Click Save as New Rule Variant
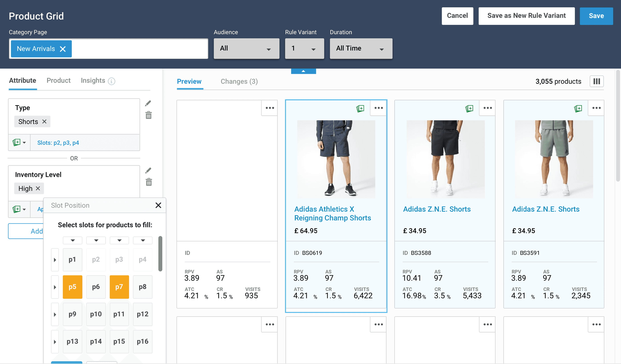The image size is (621, 364). [526, 16]
